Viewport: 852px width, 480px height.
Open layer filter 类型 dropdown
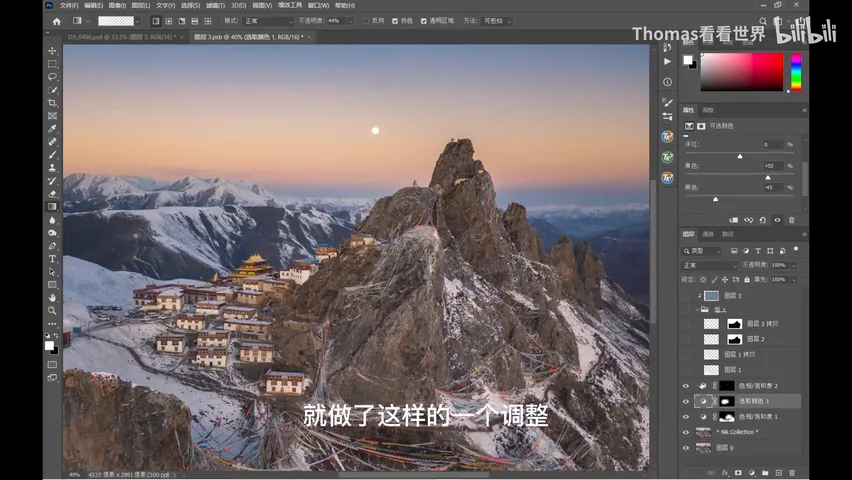click(702, 251)
